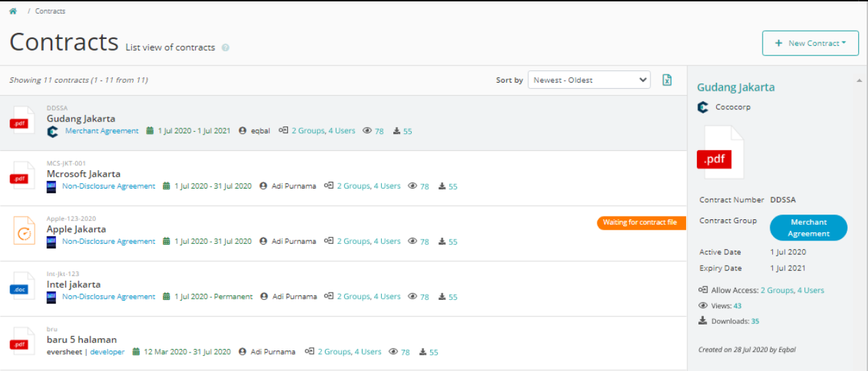Click Adi Purnama in Mcrosoft Jakarta row

(293, 187)
